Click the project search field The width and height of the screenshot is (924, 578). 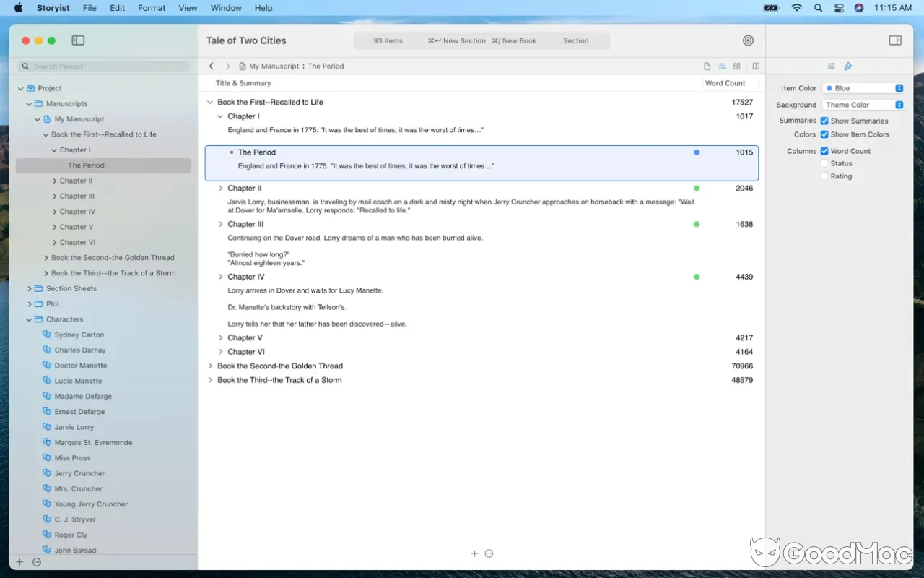(x=103, y=66)
